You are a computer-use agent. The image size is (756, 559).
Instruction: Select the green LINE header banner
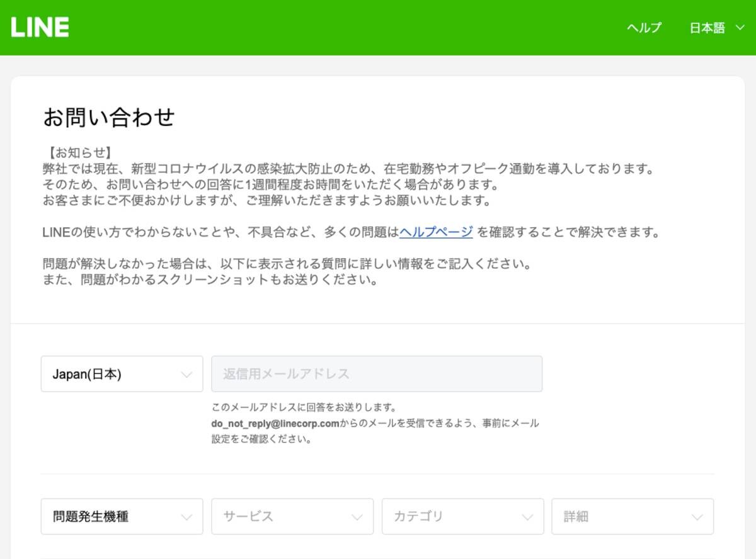coord(378,28)
